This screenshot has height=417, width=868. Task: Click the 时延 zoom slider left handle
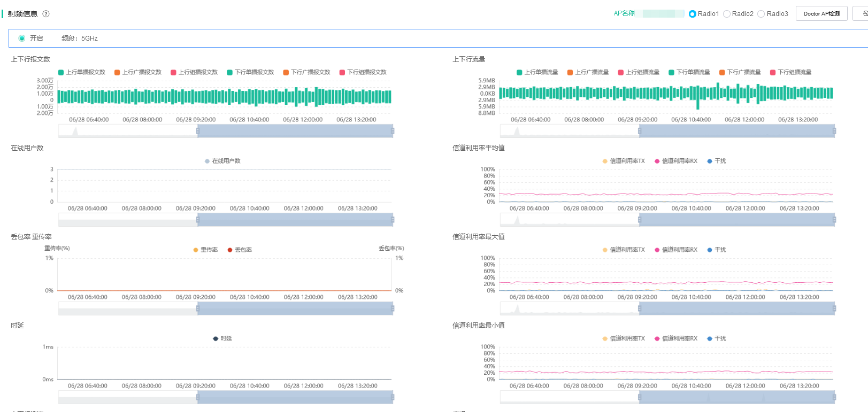click(198, 397)
